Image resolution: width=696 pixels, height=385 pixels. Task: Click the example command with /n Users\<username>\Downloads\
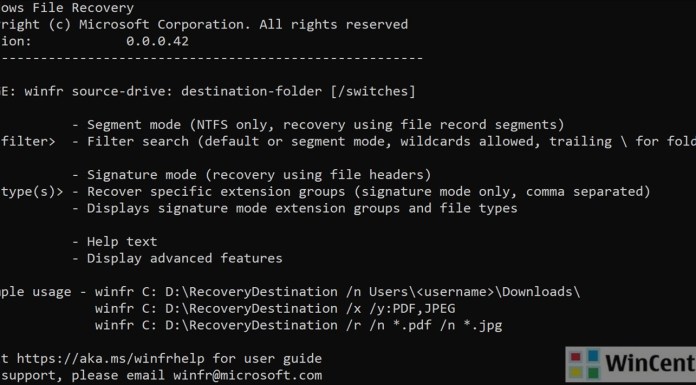coord(337,292)
